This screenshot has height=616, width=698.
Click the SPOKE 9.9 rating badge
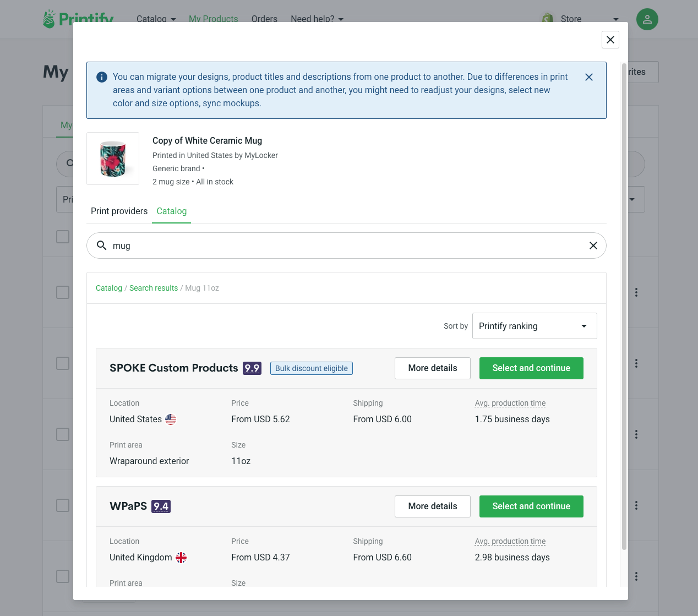pos(252,368)
